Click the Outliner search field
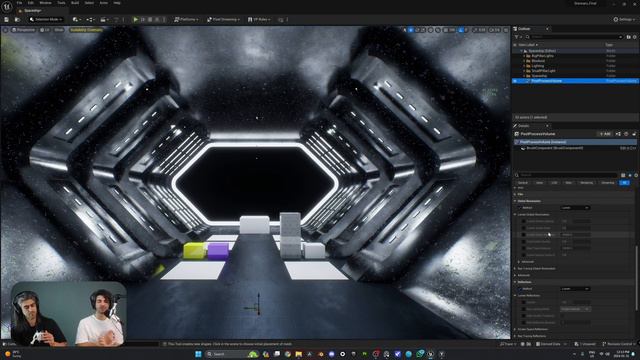This screenshot has height=360, width=640. click(575, 37)
